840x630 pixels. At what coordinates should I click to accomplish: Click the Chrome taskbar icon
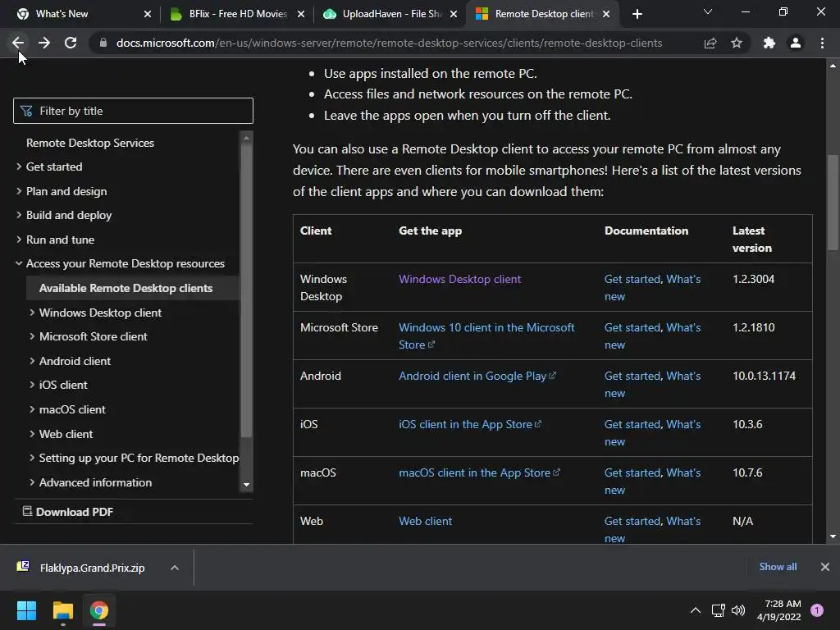point(99,610)
